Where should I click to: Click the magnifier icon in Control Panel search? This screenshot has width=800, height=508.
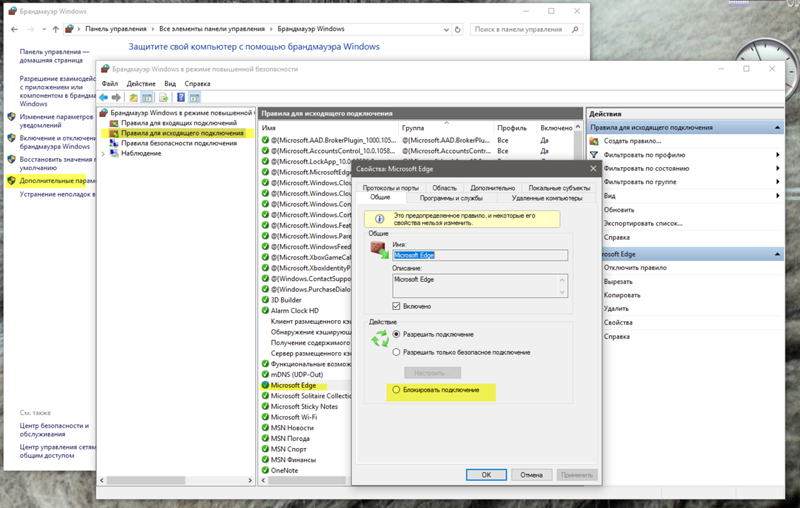(575, 30)
